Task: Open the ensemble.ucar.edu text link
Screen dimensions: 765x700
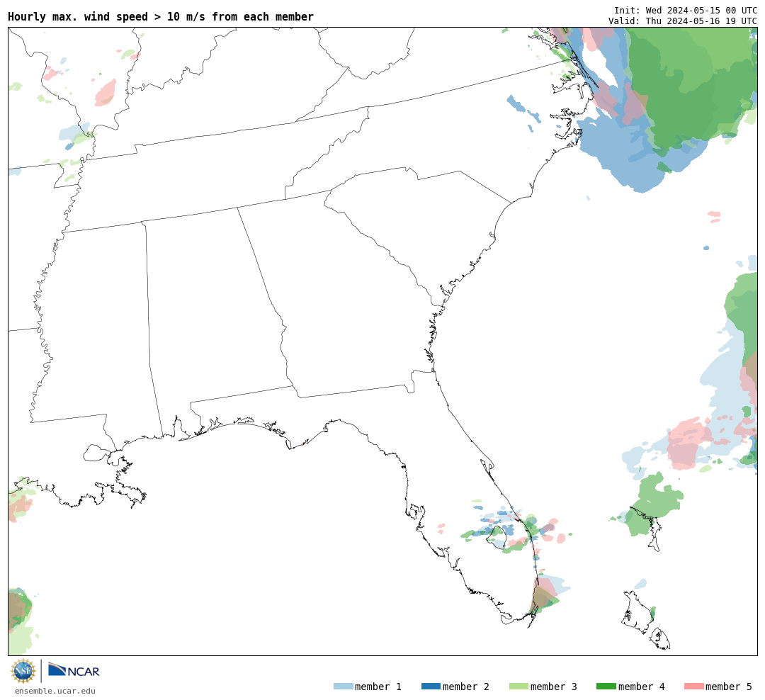Action: coord(55,691)
